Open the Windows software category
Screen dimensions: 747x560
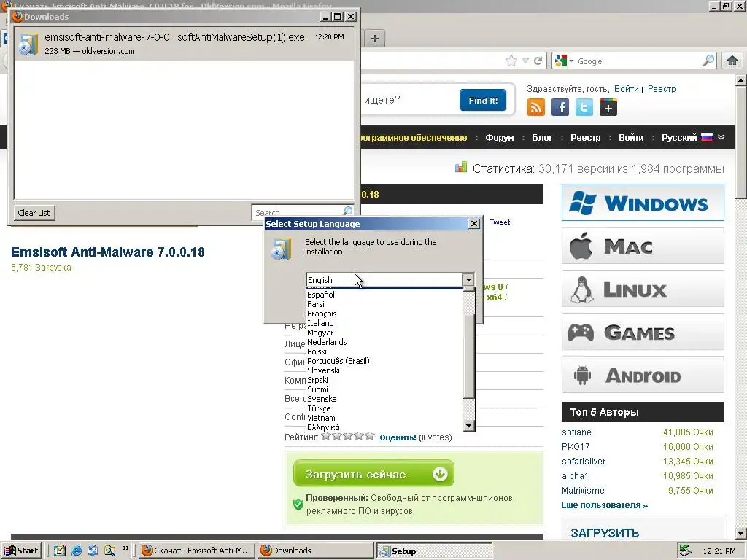pos(643,203)
